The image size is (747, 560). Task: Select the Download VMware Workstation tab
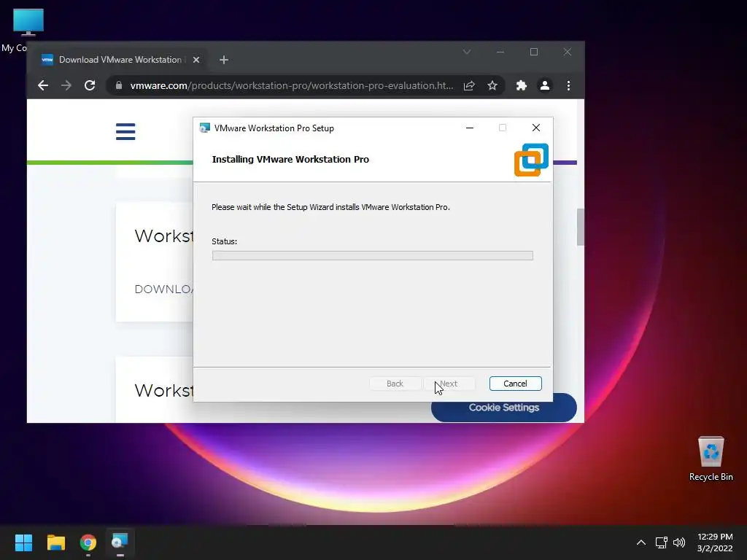click(x=120, y=60)
